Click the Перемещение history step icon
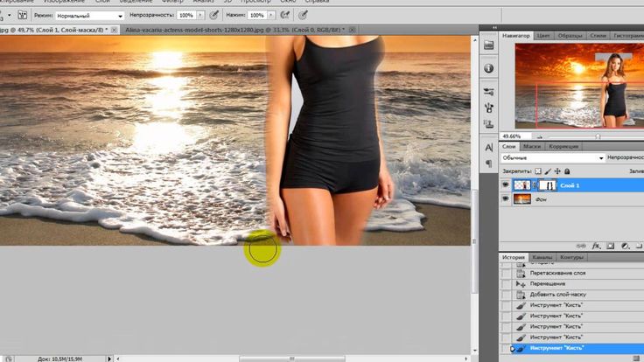The image size is (644, 362). click(521, 283)
